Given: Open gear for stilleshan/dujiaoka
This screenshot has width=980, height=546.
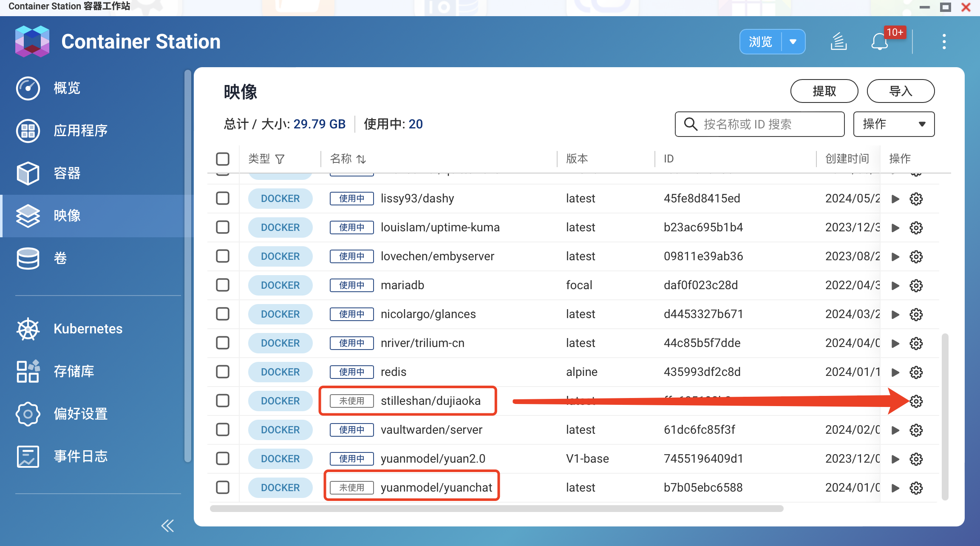Looking at the screenshot, I should point(916,401).
